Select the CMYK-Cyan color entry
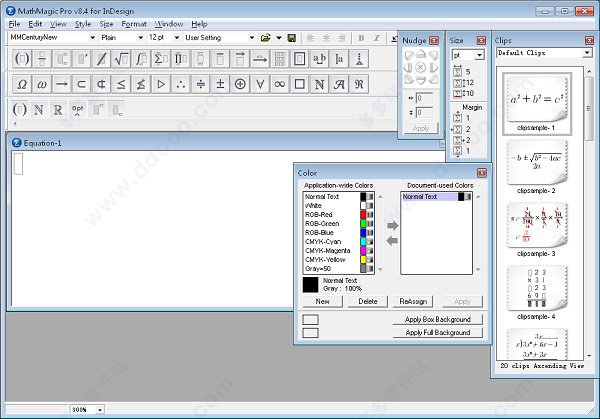Viewport: 600px width, 419px height. [x=339, y=241]
